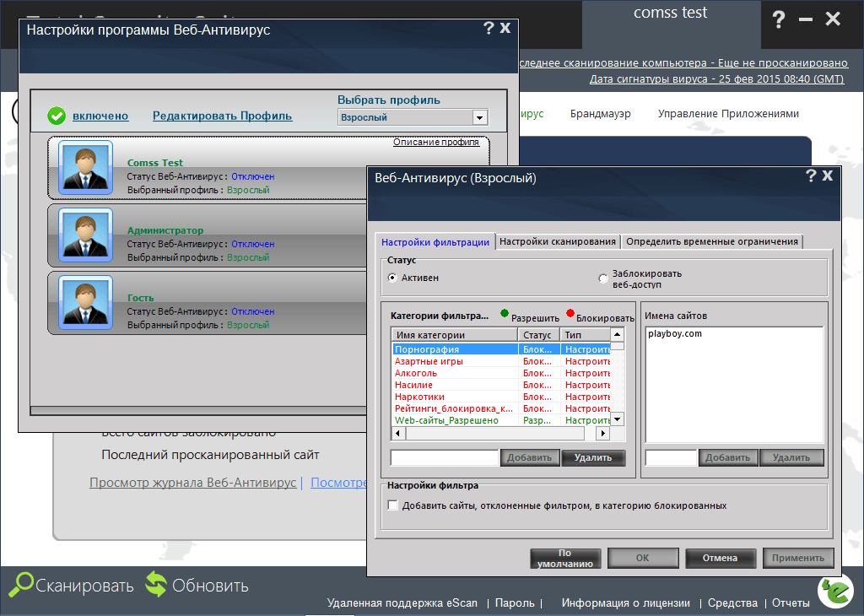Switch to Настройки фильтрации tab
The height and width of the screenshot is (616, 864).
pyautogui.click(x=435, y=242)
